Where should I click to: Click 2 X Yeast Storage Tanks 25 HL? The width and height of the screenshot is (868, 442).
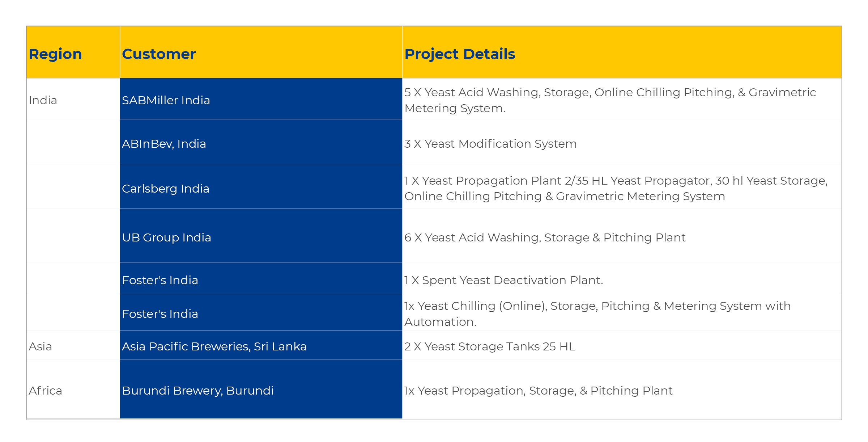490,346
